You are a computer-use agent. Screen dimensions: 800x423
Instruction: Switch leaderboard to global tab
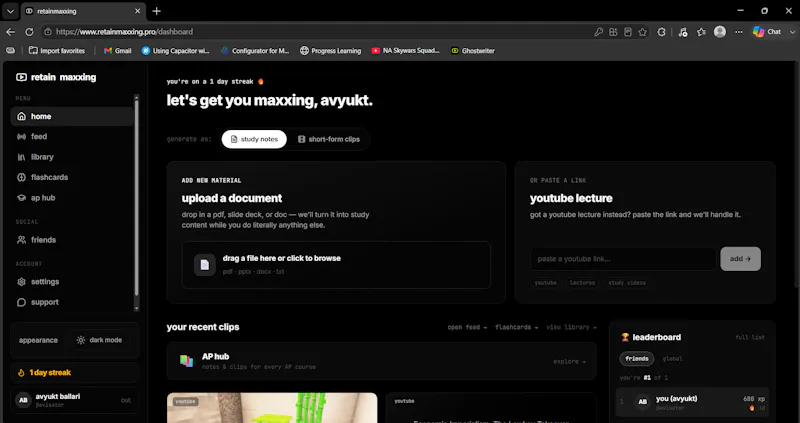(x=672, y=359)
